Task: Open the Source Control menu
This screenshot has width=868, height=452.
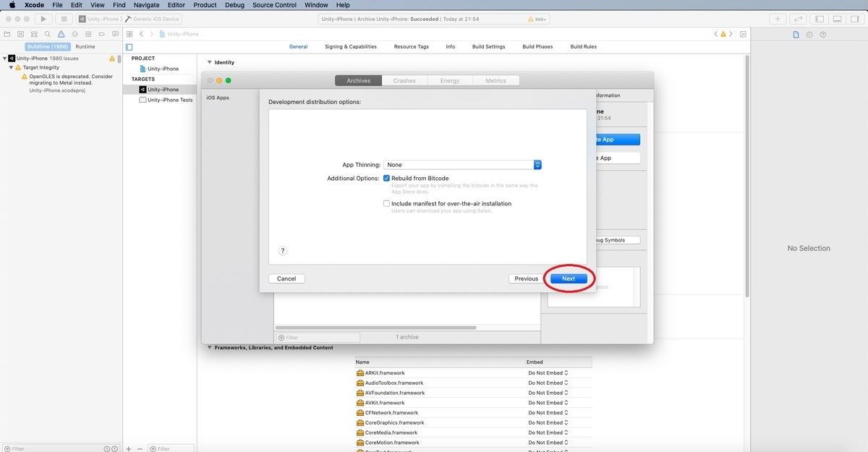Action: tap(275, 5)
